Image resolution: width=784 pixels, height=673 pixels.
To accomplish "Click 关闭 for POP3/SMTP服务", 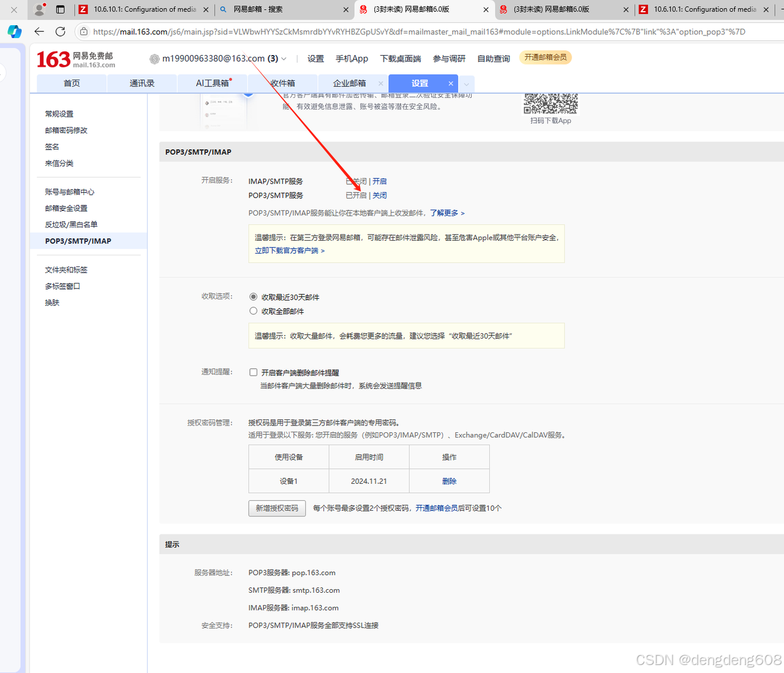I will [380, 195].
